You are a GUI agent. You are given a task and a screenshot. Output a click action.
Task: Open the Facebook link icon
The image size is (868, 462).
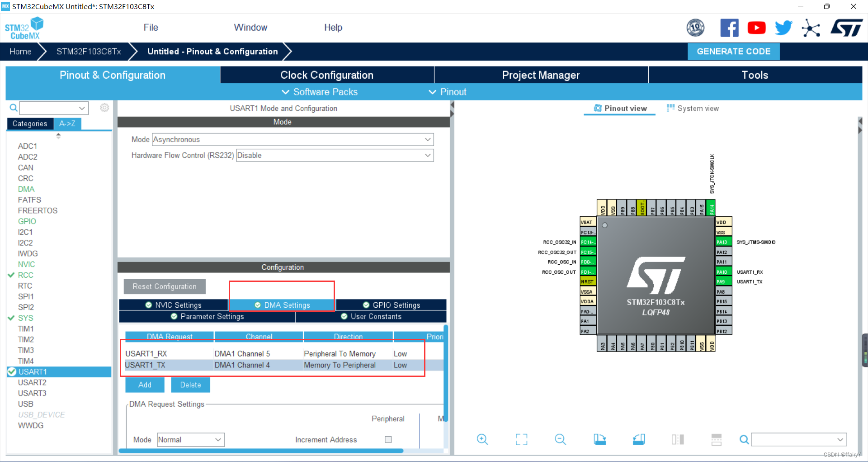click(729, 28)
